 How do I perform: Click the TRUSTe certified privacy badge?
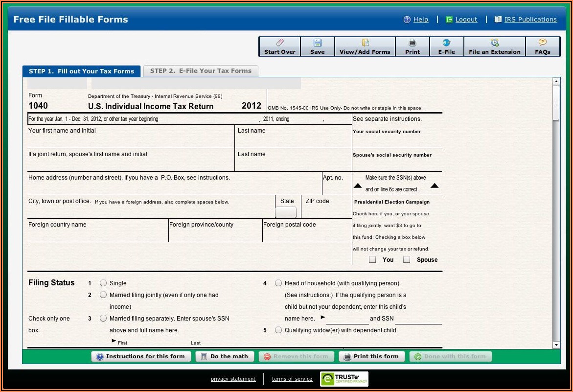pos(344,379)
